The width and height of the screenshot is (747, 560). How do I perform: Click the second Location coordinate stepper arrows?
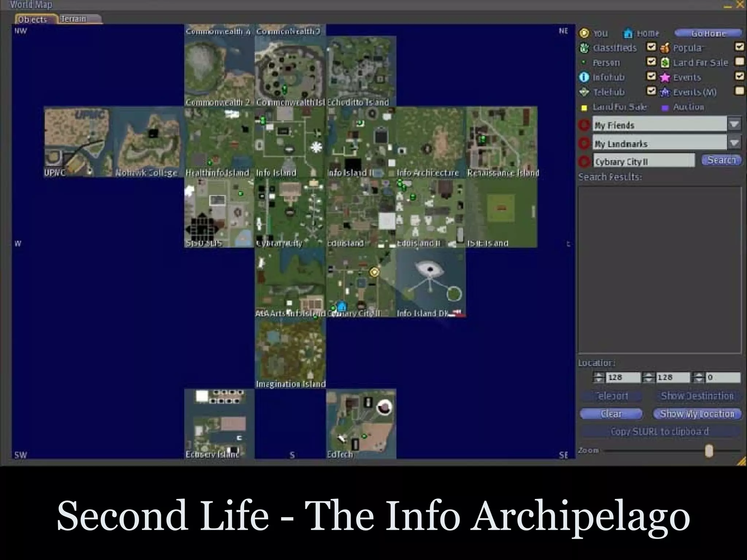click(x=649, y=377)
